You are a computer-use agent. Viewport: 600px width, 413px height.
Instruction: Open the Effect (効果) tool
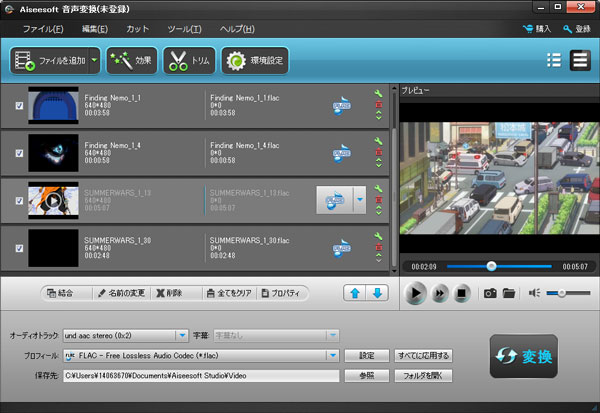tap(132, 60)
